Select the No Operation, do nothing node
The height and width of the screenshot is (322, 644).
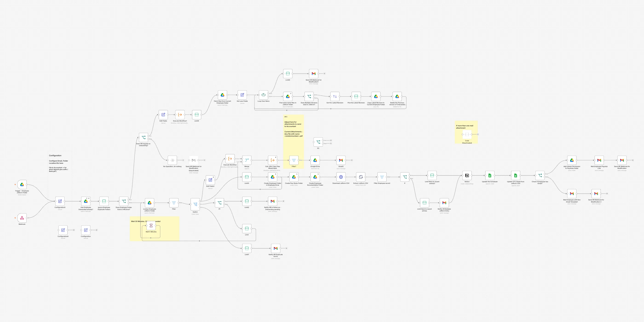172,160
